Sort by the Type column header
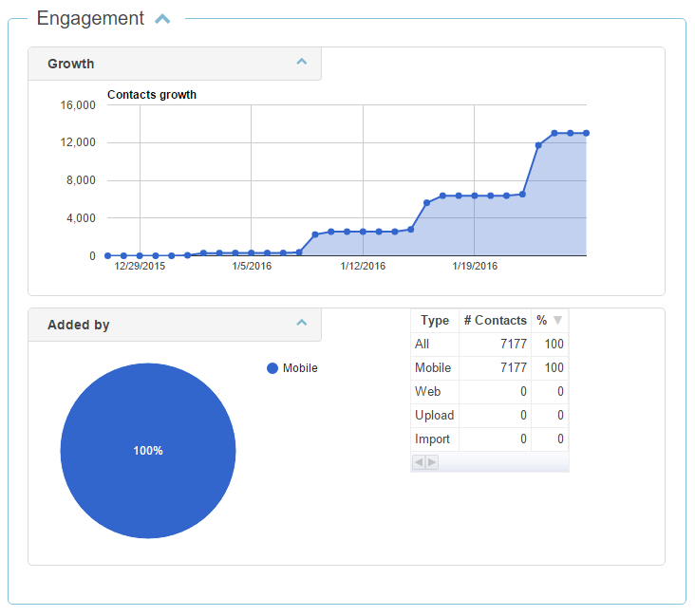This screenshot has width=695, height=616. click(x=435, y=321)
